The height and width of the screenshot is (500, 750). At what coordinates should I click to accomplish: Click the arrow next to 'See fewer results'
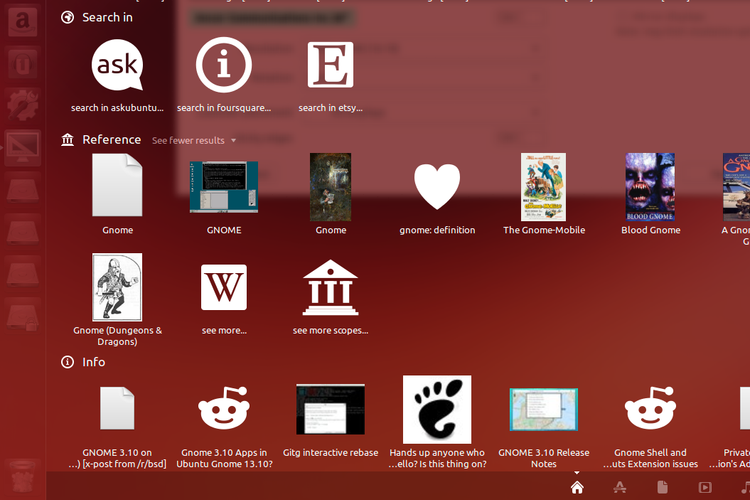click(x=234, y=141)
